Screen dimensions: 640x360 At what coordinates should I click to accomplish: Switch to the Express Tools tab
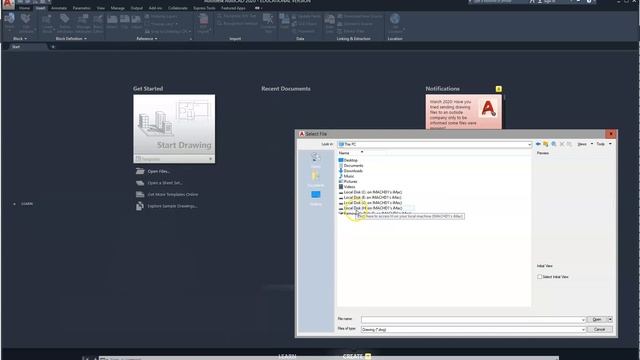tap(204, 8)
